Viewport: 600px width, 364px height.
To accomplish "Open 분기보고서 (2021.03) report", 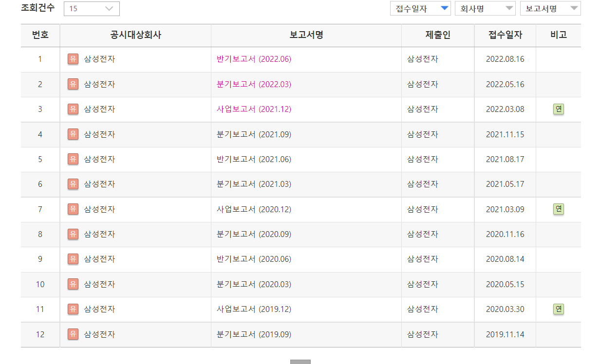I will coord(254,184).
